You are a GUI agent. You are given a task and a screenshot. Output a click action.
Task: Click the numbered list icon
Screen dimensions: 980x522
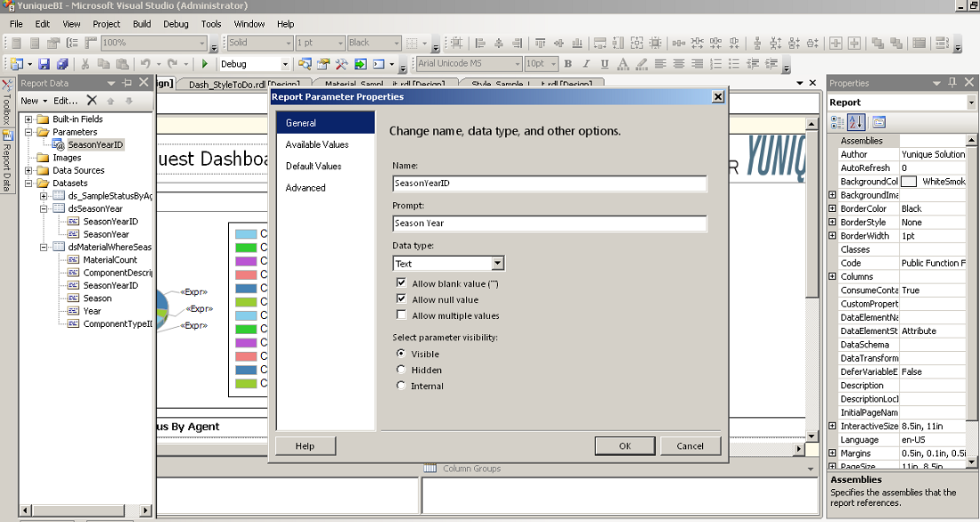pyautogui.click(x=715, y=64)
